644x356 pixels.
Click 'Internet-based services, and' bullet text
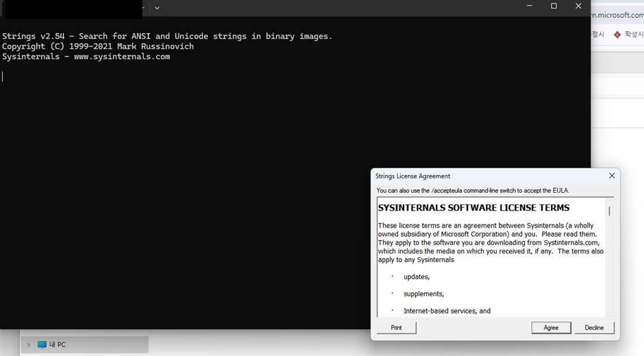(x=447, y=311)
